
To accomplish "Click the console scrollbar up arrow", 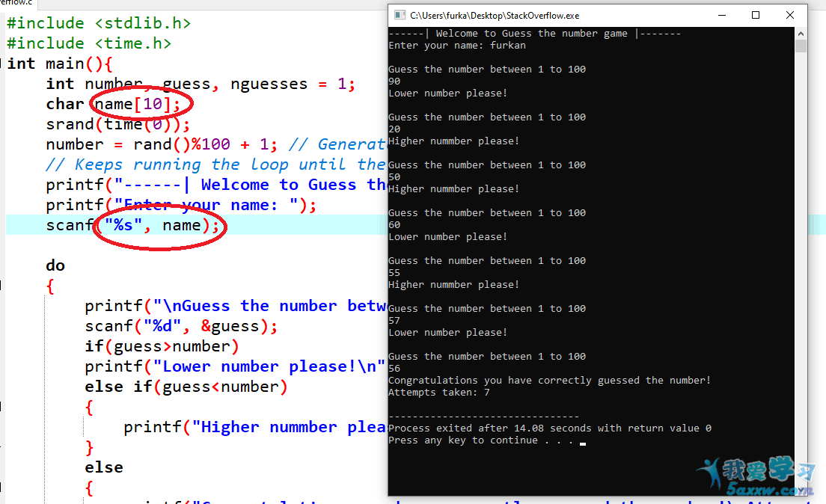I will (x=801, y=33).
